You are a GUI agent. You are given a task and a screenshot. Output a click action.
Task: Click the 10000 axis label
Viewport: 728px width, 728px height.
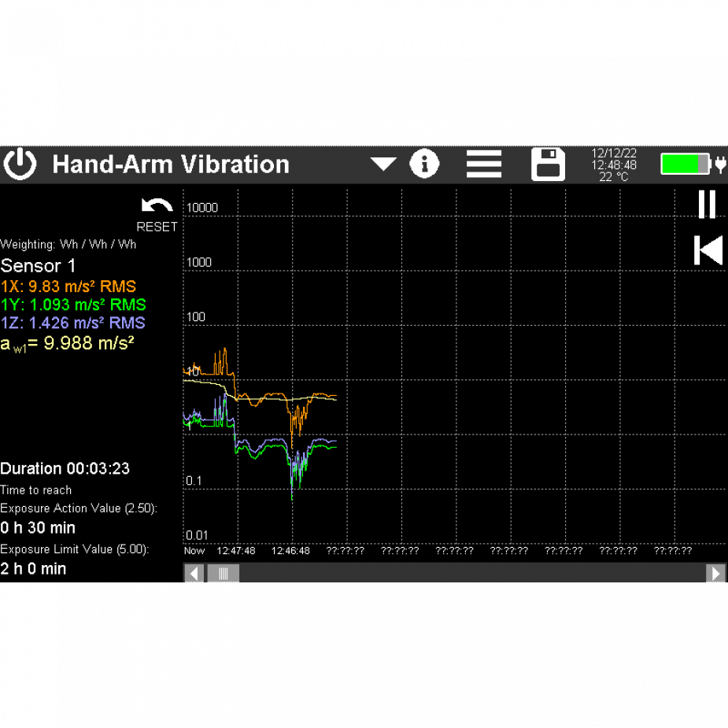point(202,208)
